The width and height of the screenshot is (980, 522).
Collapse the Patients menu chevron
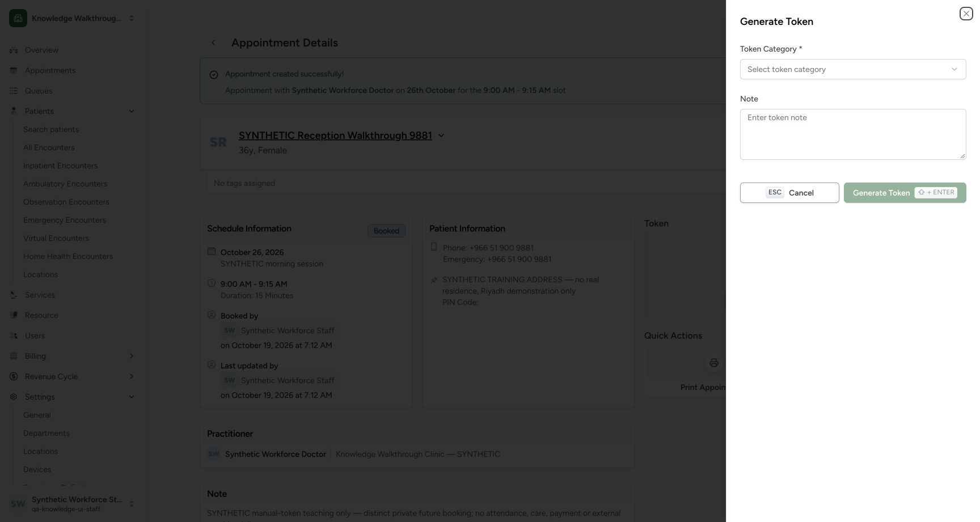[132, 111]
